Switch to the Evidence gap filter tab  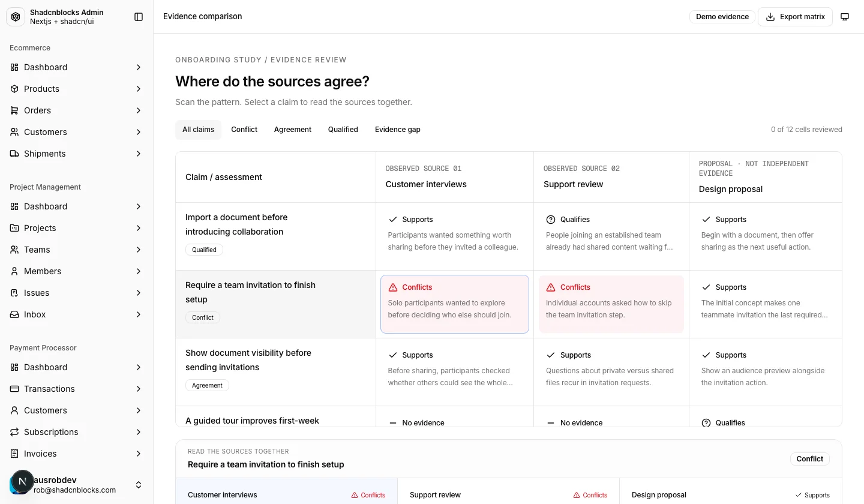[x=398, y=130]
